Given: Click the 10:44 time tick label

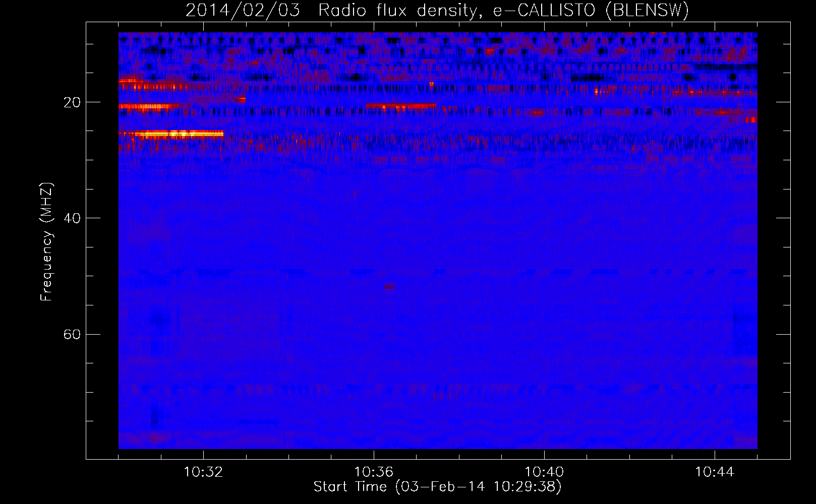Looking at the screenshot, I should point(715,472).
